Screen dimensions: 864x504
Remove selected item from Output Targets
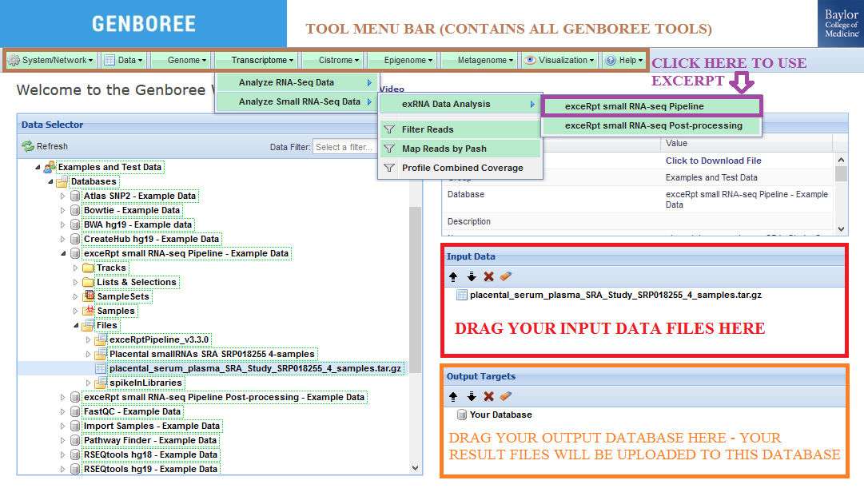(x=488, y=396)
